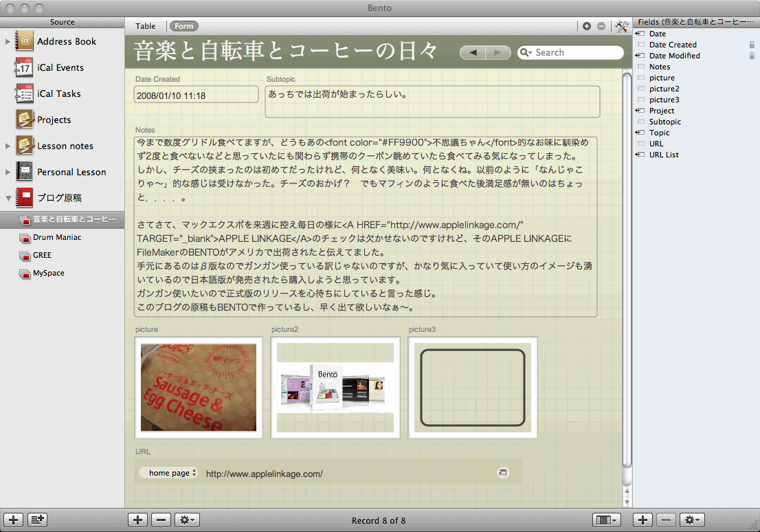Open the Address Book library icon
Image resolution: width=760 pixels, height=532 pixels.
tap(24, 41)
